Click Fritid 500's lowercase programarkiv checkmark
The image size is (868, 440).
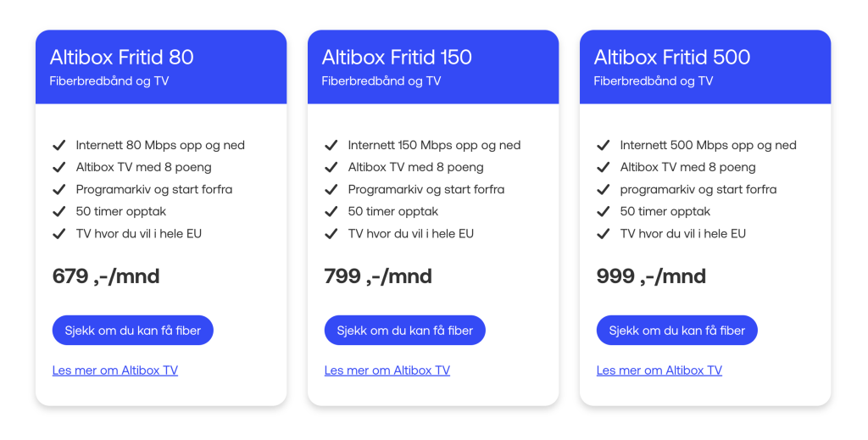(x=604, y=190)
